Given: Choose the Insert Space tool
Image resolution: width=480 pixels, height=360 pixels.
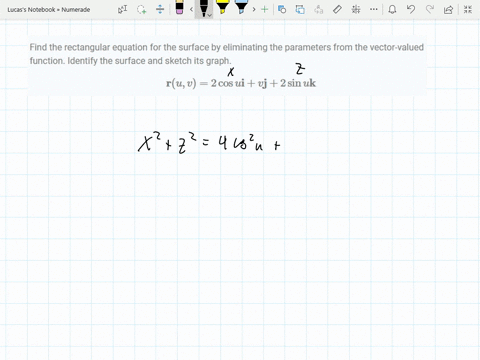Looking at the screenshot, I should click(x=160, y=9).
